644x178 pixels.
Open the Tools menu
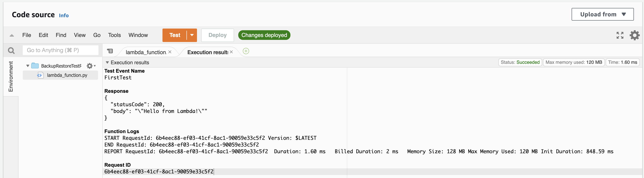click(114, 35)
